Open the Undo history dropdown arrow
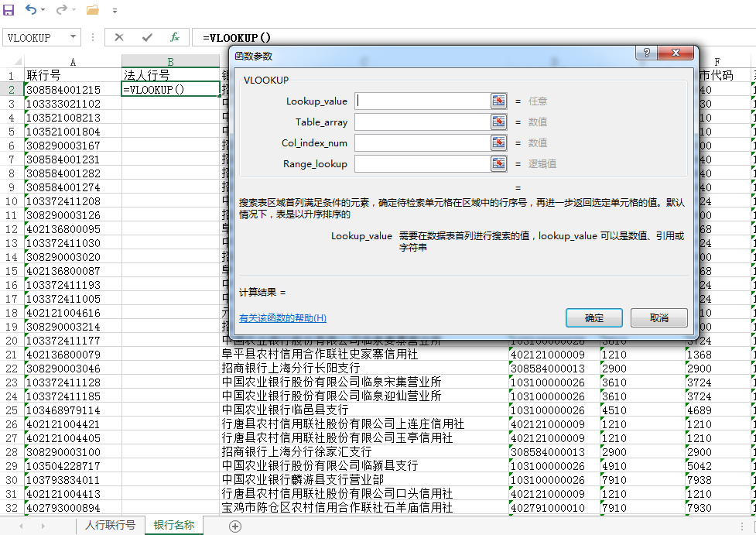This screenshot has width=756, height=535. click(x=43, y=11)
